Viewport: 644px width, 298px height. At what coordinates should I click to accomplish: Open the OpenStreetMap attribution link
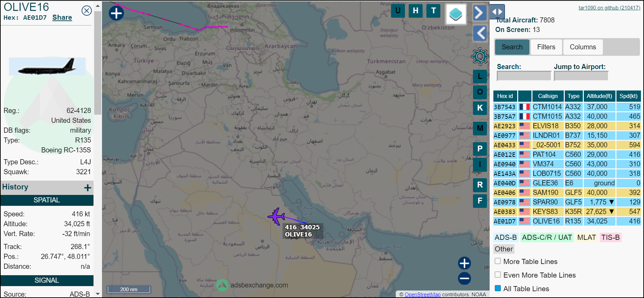pos(422,295)
